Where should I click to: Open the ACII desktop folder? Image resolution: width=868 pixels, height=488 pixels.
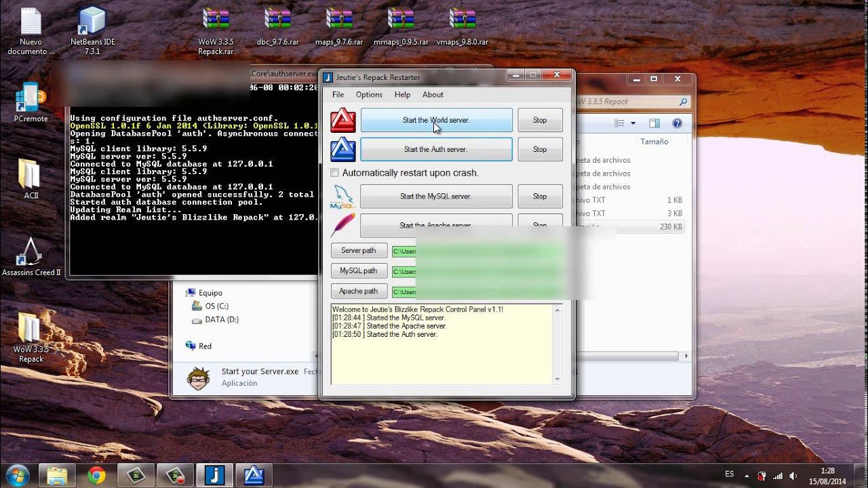click(x=31, y=179)
